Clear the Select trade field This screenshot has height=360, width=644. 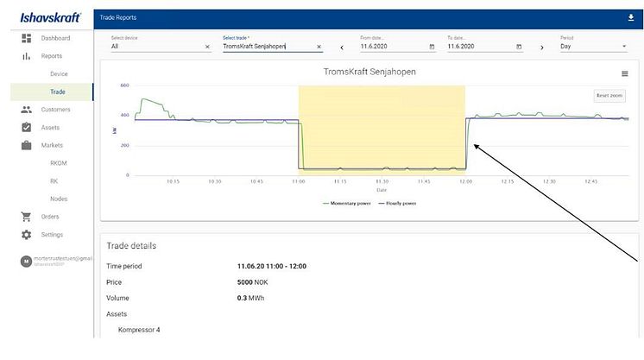pos(319,47)
